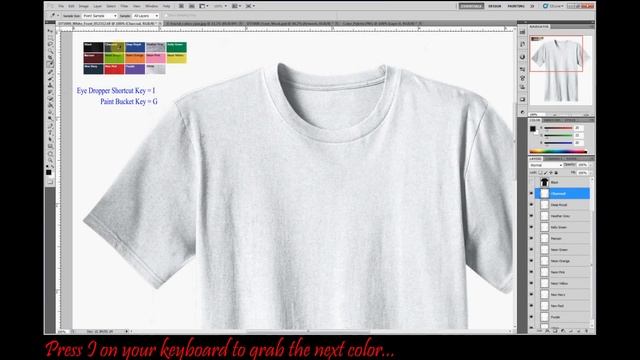Click the color spectrum ramp in Color panel
The width and height of the screenshot is (640, 360).
coord(558,151)
